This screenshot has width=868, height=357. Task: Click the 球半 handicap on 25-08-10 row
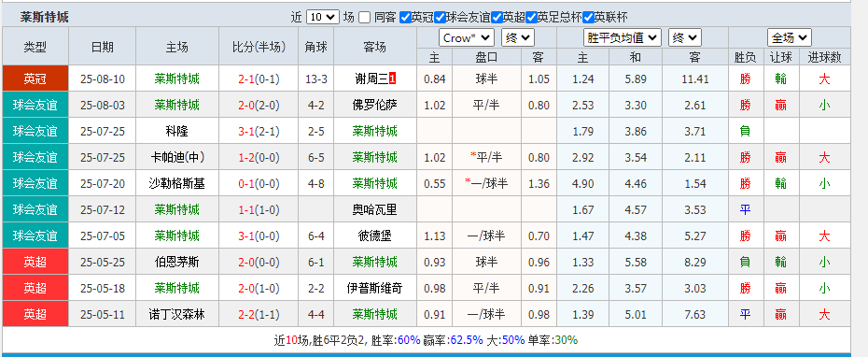[x=486, y=79]
